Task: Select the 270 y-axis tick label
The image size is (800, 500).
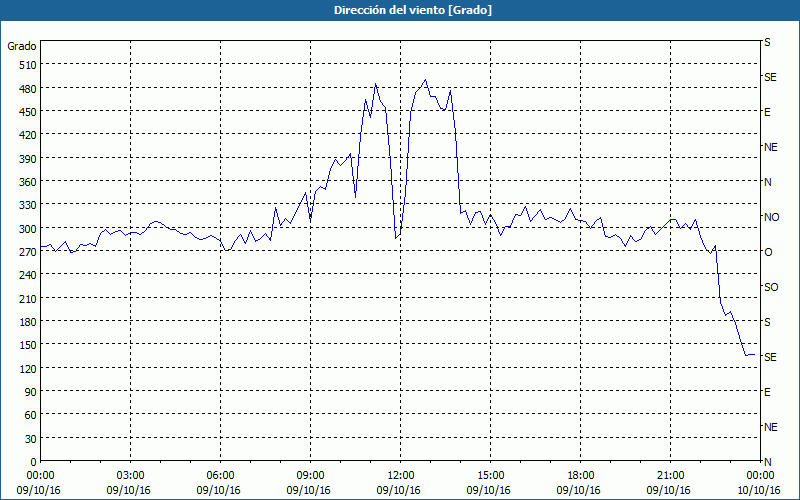Action: [x=28, y=252]
